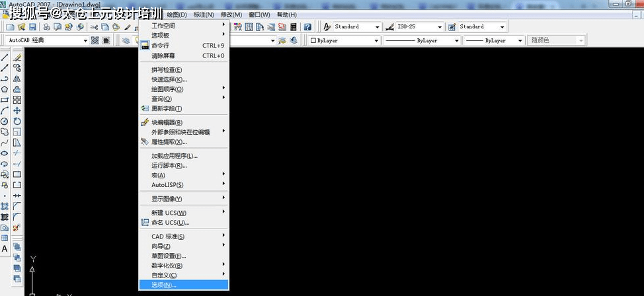This screenshot has width=644, height=296.
Task: Expand the 工作空间 submenu
Action: pyautogui.click(x=184, y=26)
